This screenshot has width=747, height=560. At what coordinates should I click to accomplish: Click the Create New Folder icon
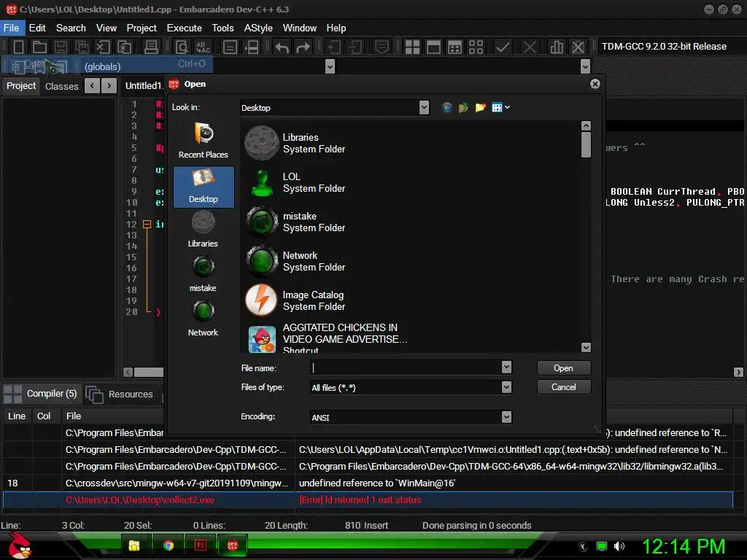(480, 108)
